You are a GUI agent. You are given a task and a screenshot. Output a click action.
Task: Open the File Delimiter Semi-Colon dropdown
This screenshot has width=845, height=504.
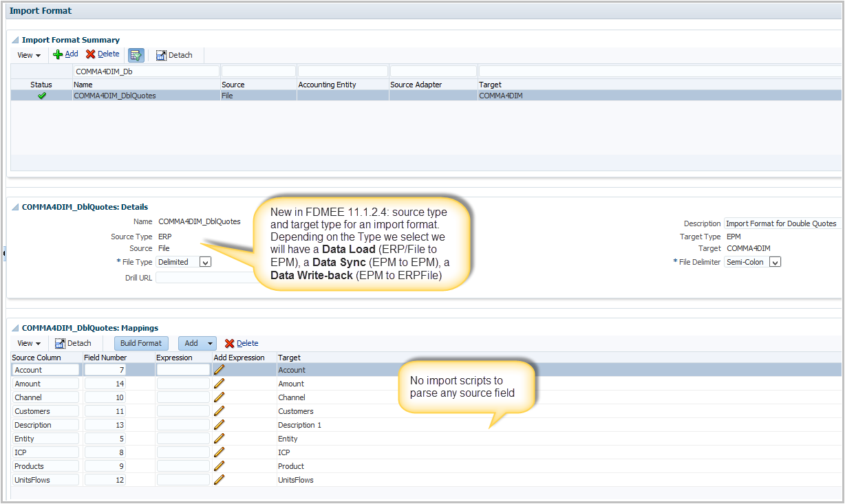[x=775, y=262]
